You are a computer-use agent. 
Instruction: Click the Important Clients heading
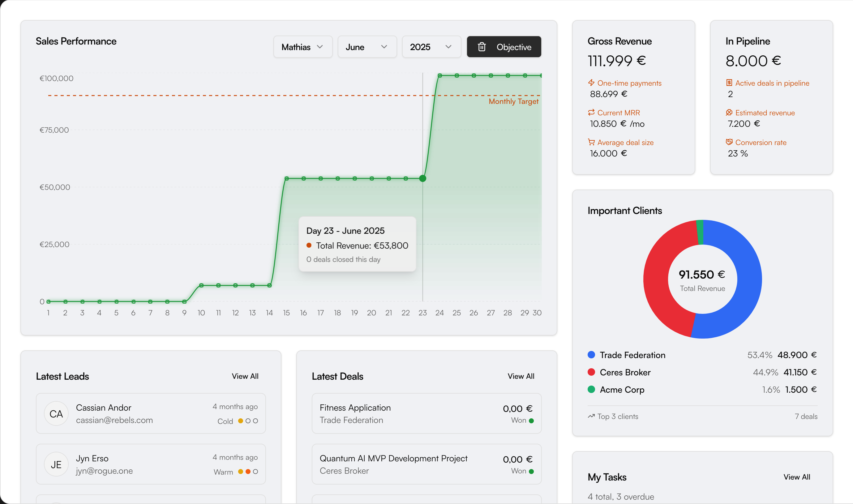click(625, 211)
